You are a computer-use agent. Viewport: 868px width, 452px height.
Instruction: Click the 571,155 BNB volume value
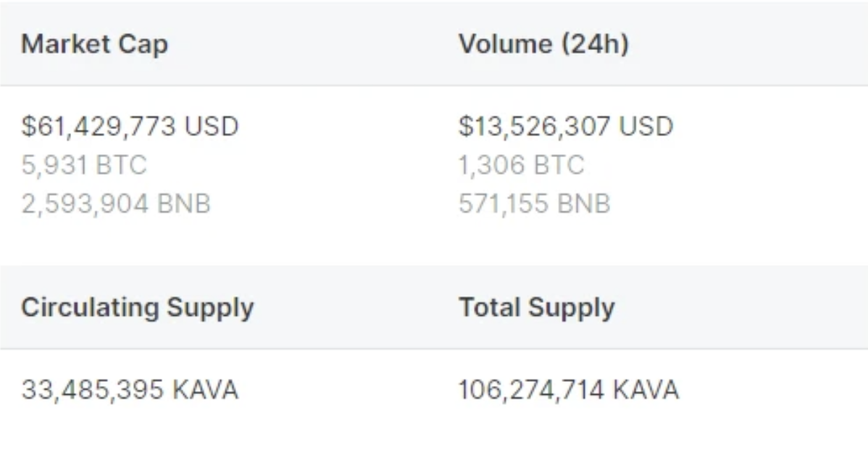pyautogui.click(x=535, y=204)
